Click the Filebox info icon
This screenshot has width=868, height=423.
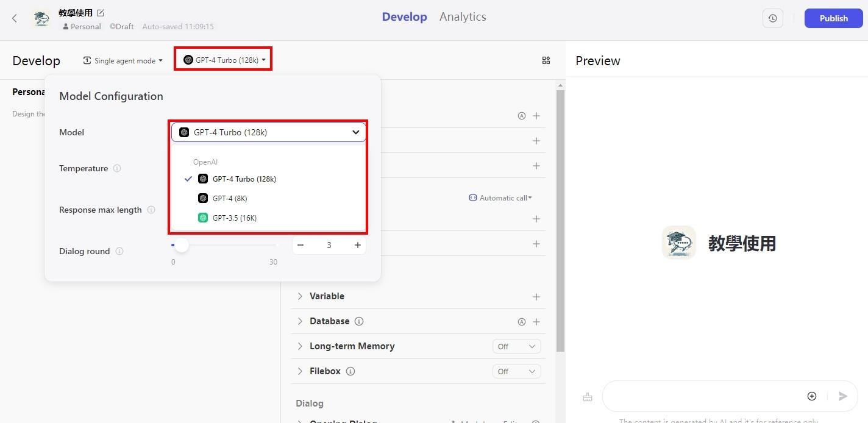350,371
